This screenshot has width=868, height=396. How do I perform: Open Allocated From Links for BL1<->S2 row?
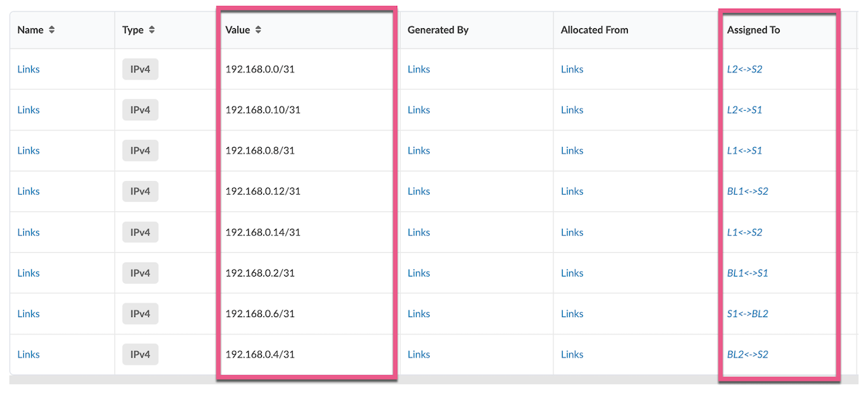(x=572, y=191)
